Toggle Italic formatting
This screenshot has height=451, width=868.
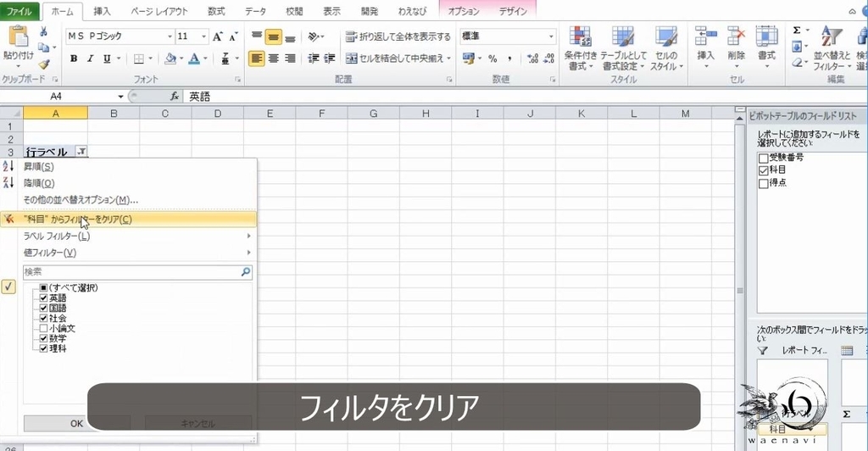90,58
